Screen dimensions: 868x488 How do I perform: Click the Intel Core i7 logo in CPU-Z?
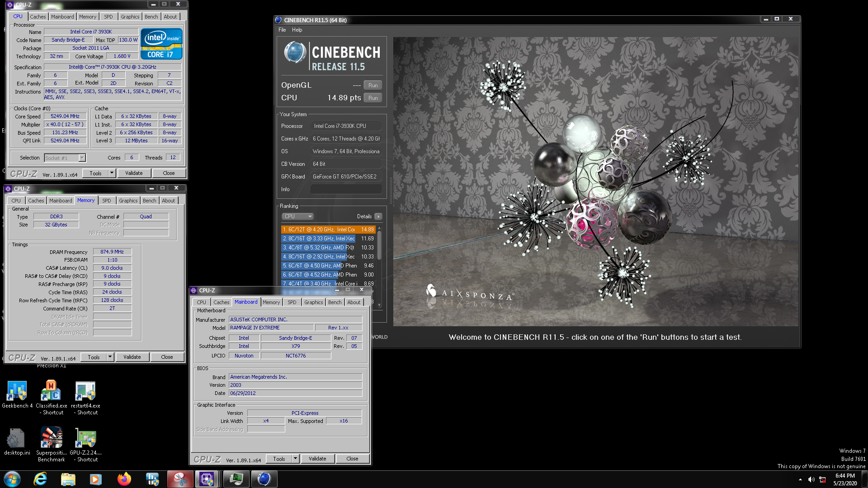click(x=161, y=44)
